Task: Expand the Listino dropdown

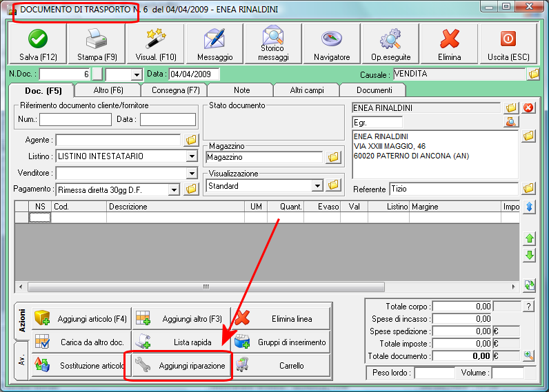Action: [192, 156]
